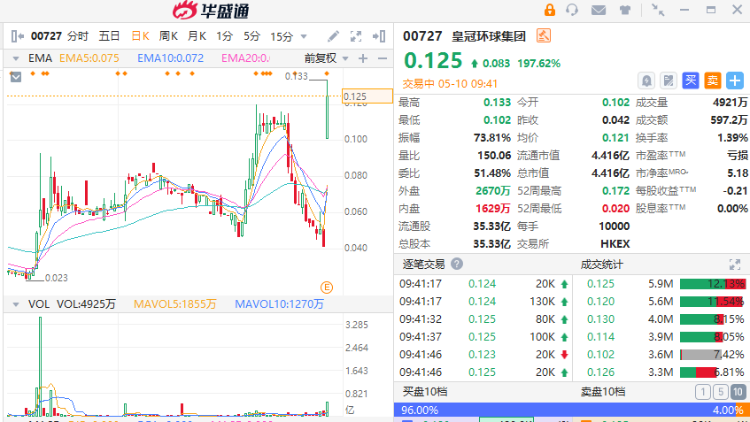Click the 华盛通 logo
750x422 pixels.
(211, 10)
